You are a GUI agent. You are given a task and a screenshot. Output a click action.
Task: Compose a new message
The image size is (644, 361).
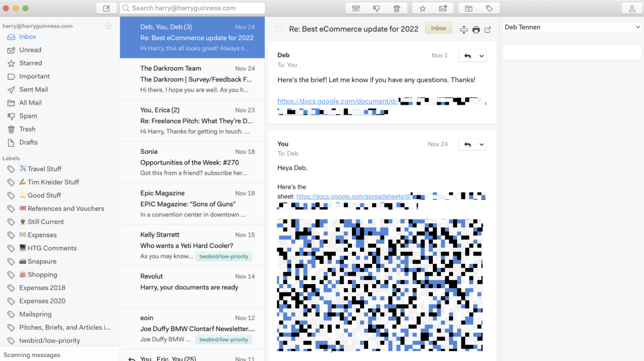(107, 8)
